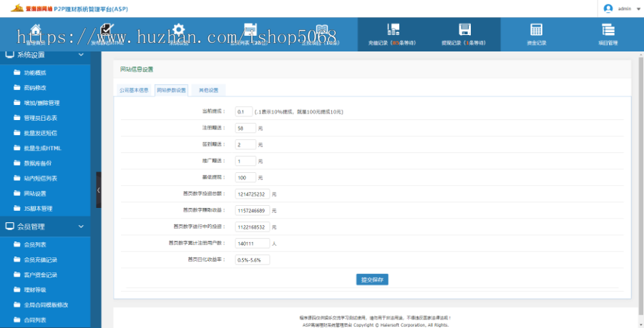This screenshot has width=644, height=328.
Task: Click the admin user avatar icon
Action: pyautogui.click(x=608, y=9)
